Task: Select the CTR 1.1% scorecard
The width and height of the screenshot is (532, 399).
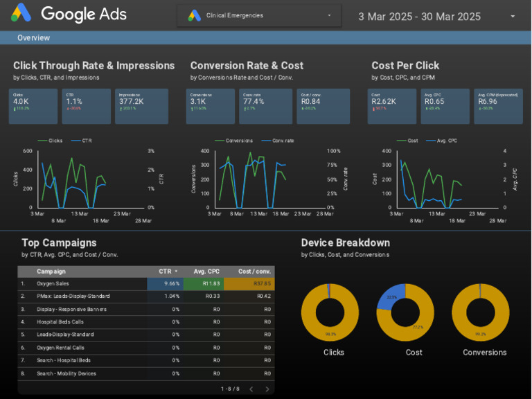Action: pos(86,106)
